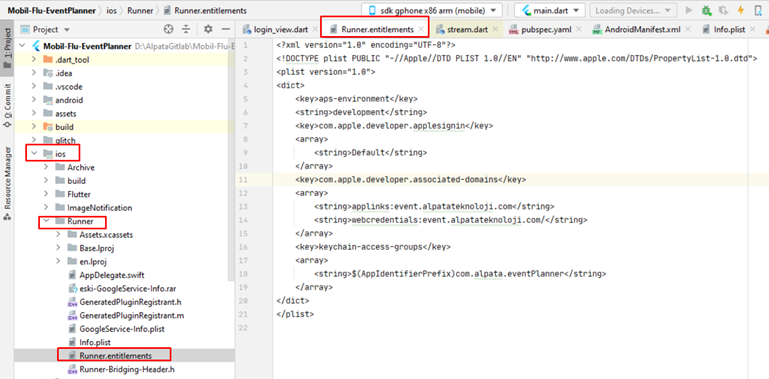Click the ios breadcrumb in navigation bar
Screen dimensions: 769x379
tap(111, 10)
